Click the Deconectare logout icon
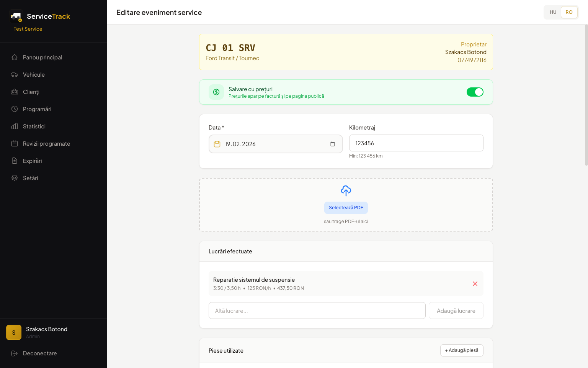The image size is (588, 368). [15, 353]
